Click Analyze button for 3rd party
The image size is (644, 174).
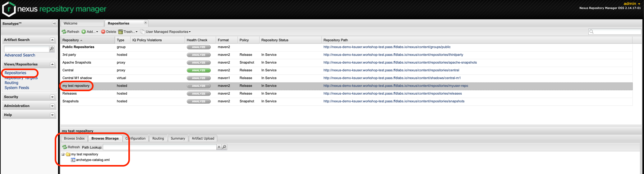[x=199, y=55]
